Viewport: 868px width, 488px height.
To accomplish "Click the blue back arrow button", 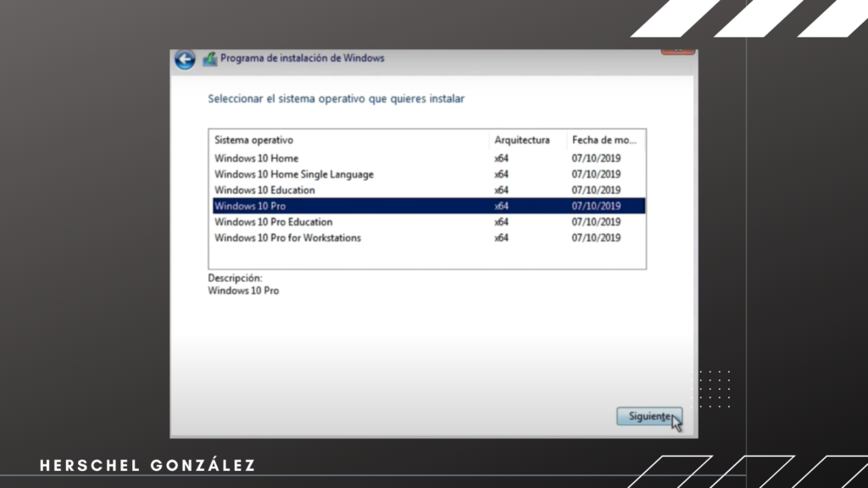I will (185, 59).
